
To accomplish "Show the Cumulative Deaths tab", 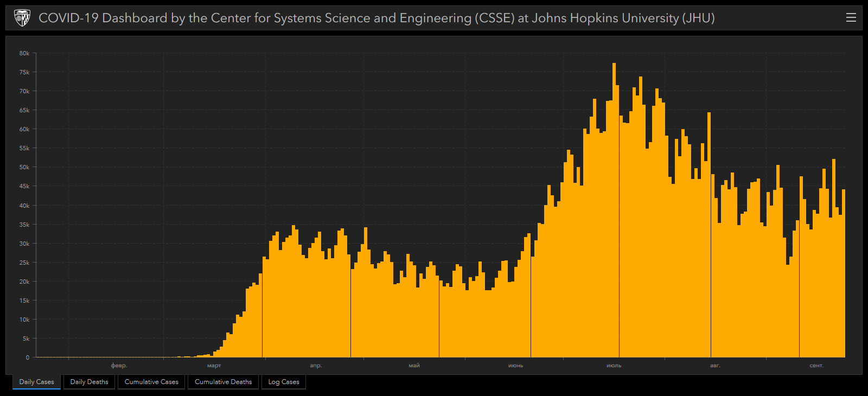I will point(224,382).
